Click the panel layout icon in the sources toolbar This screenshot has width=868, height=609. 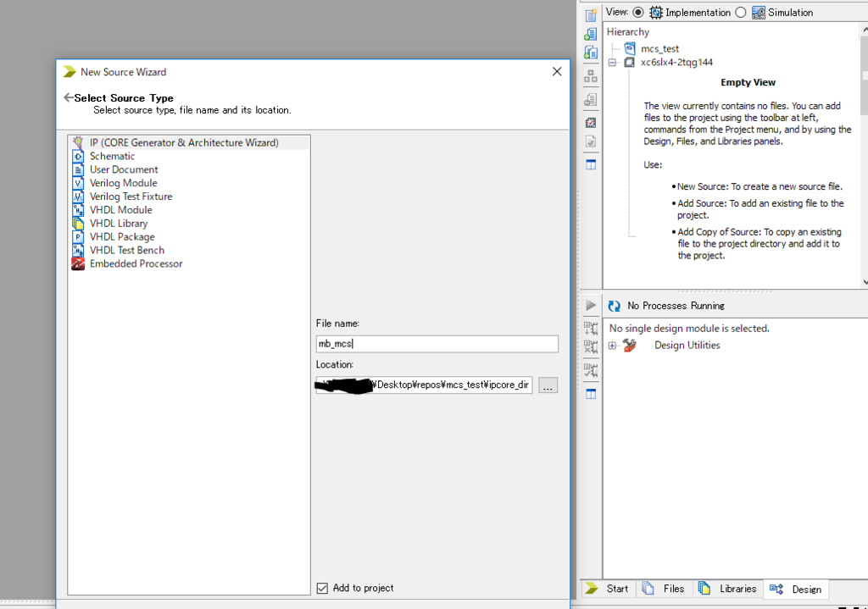click(x=591, y=165)
